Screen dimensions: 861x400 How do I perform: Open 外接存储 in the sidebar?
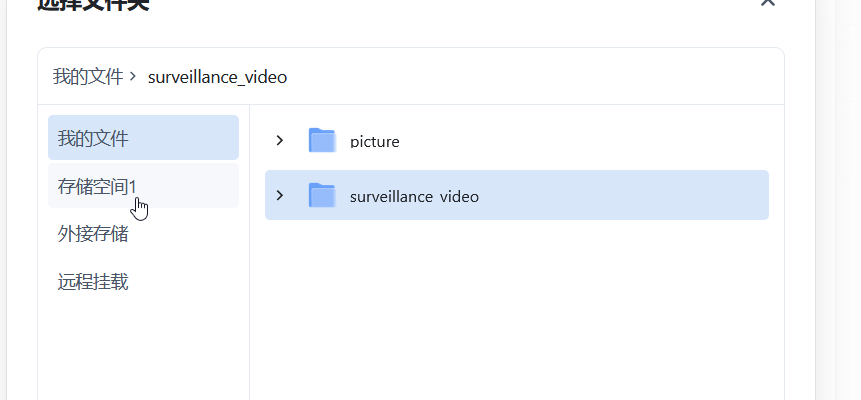[x=143, y=234]
